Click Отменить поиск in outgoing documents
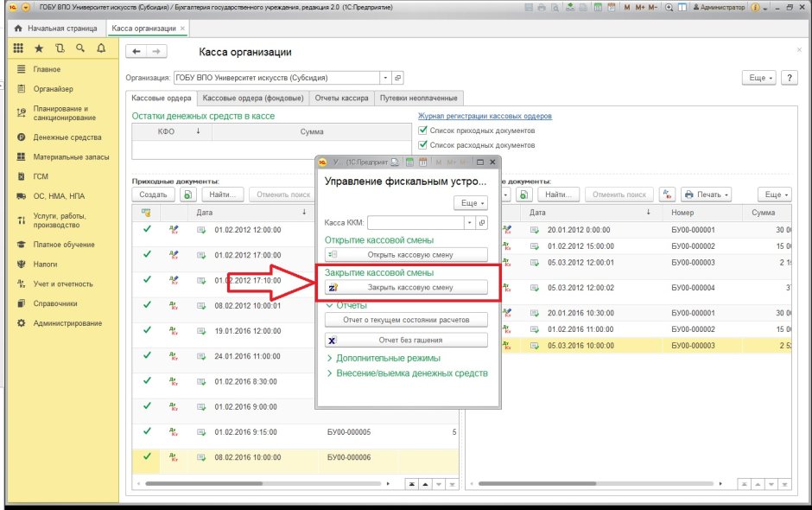Viewport: 812px width, 510px height. [619, 194]
